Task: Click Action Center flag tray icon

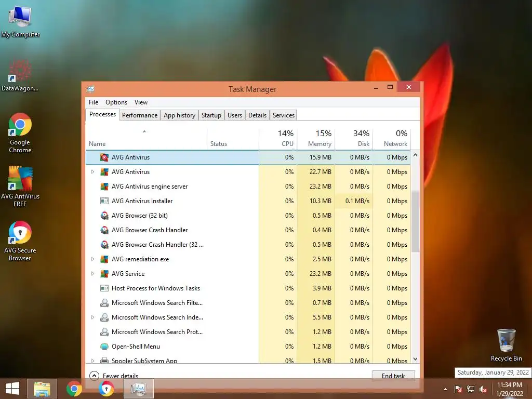Action: click(458, 389)
